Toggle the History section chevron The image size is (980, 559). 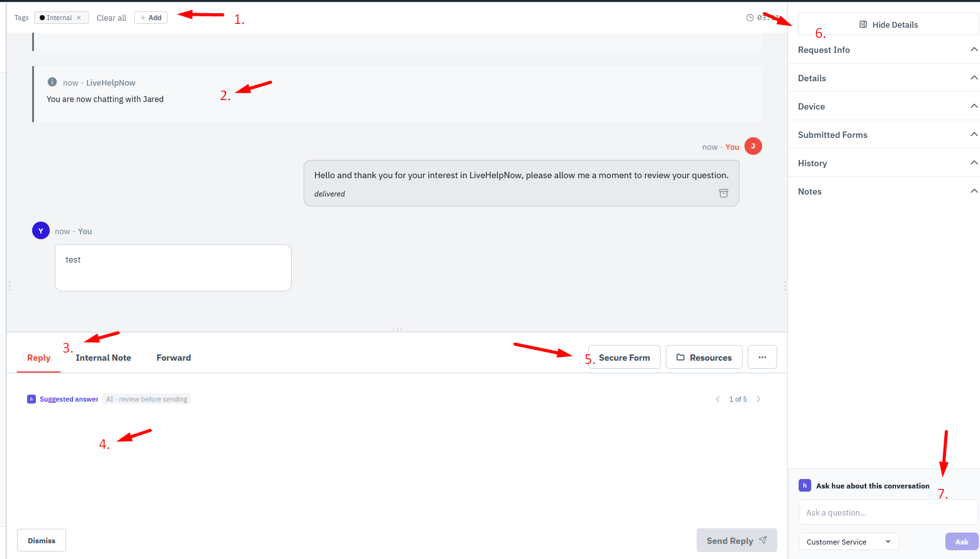974,163
